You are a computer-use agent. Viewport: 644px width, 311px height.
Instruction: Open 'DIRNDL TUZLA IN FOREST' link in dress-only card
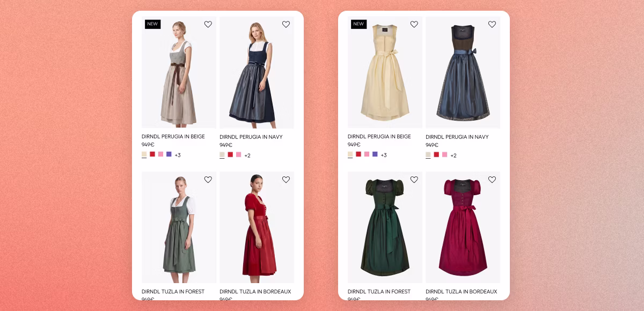(x=379, y=292)
